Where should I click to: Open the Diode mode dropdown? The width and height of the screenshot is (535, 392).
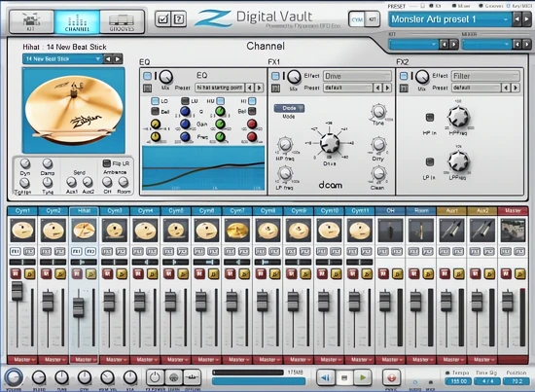point(289,108)
